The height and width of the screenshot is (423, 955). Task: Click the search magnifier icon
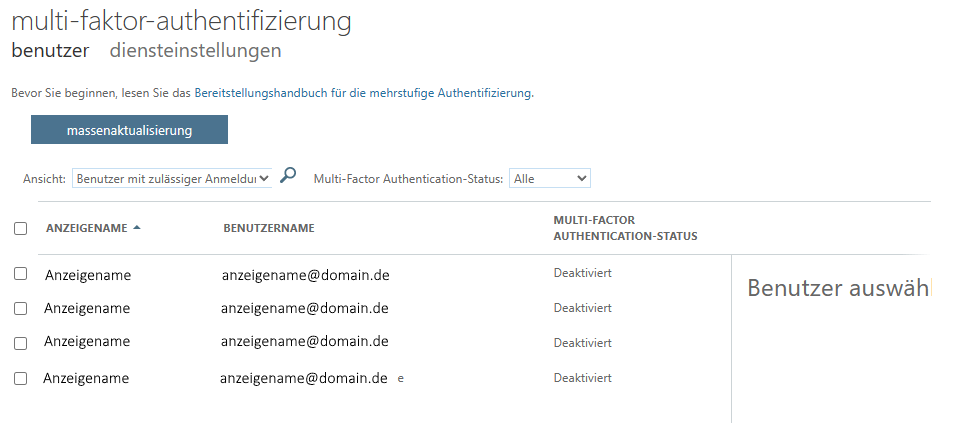288,176
